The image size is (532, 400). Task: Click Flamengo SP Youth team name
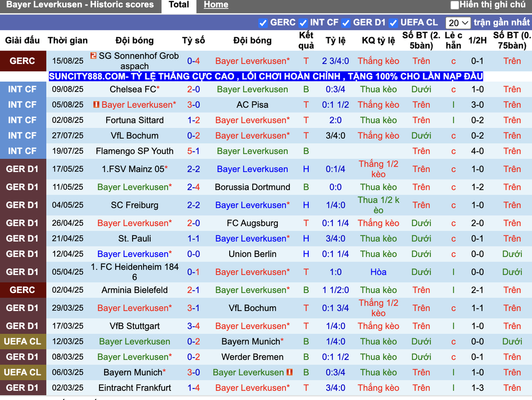pyautogui.click(x=135, y=151)
